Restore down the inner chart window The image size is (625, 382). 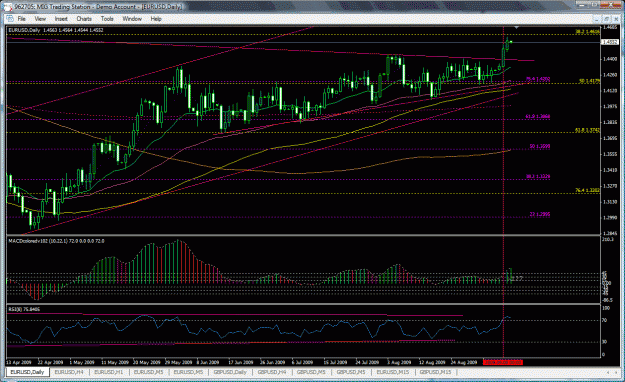(x=606, y=19)
